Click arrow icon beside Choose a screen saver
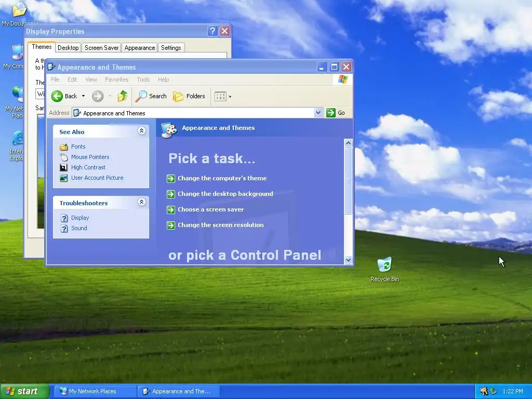 [171, 210]
